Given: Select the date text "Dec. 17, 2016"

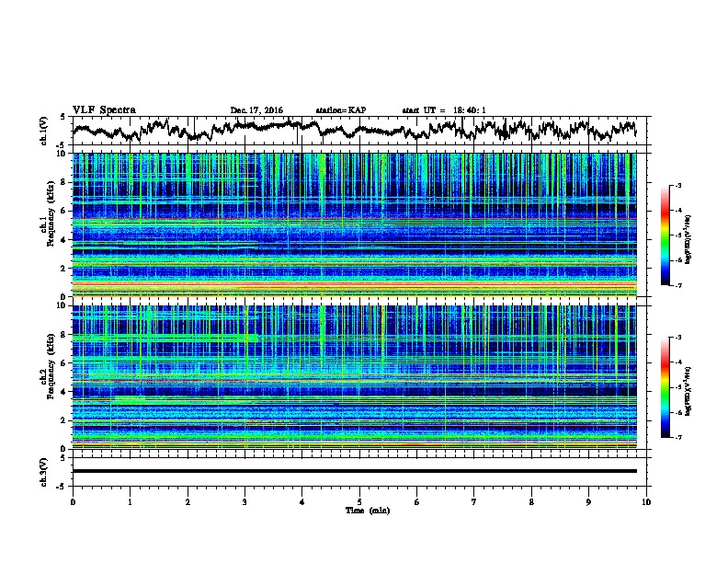Looking at the screenshot, I should pos(256,110).
